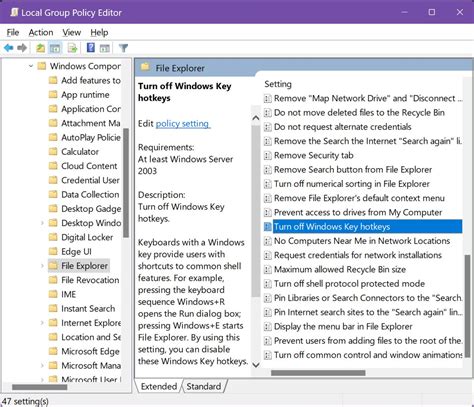Click the tree pane vertical scrollbar thumb
The height and width of the screenshot is (407, 474).
point(126,183)
